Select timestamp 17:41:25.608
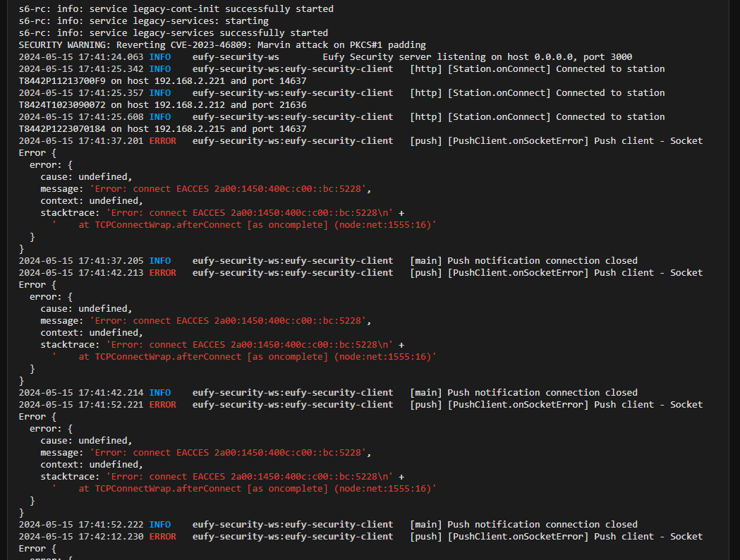This screenshot has height=560, width=740. pyautogui.click(x=111, y=117)
